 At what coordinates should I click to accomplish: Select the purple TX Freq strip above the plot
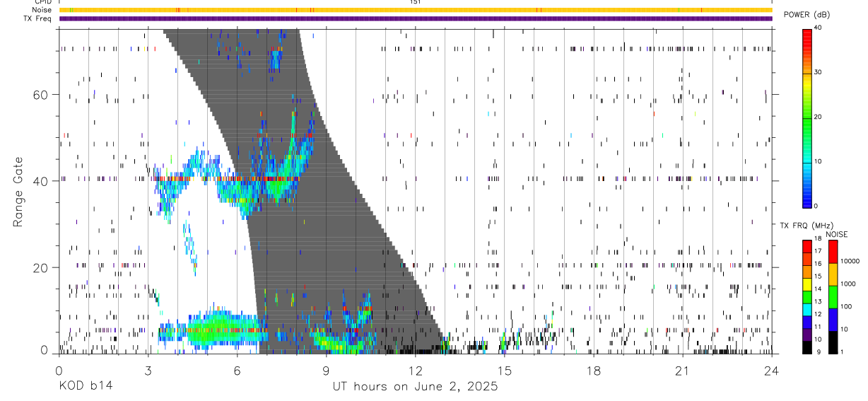point(416,18)
